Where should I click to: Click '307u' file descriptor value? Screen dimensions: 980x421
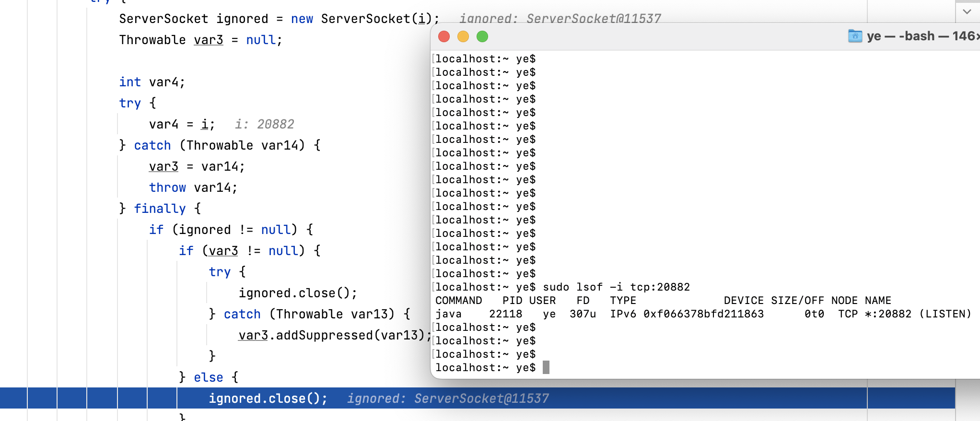coord(583,314)
